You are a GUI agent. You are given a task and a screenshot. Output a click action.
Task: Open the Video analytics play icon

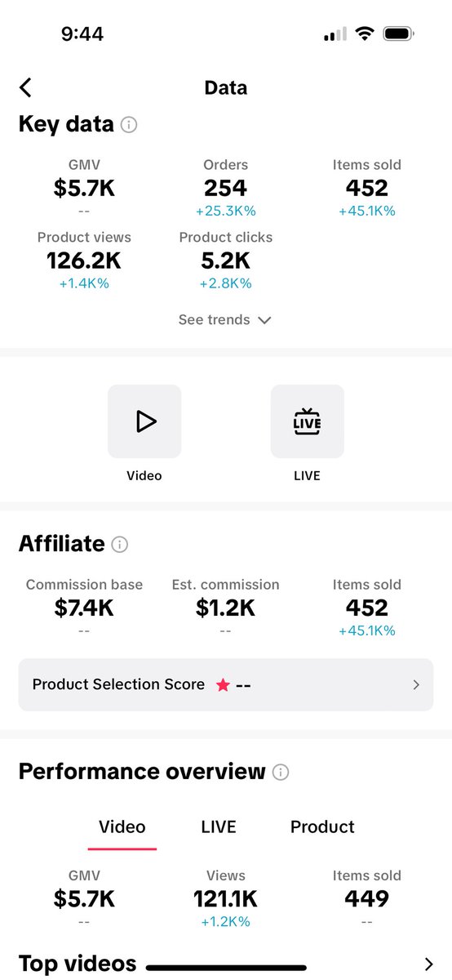tap(144, 421)
